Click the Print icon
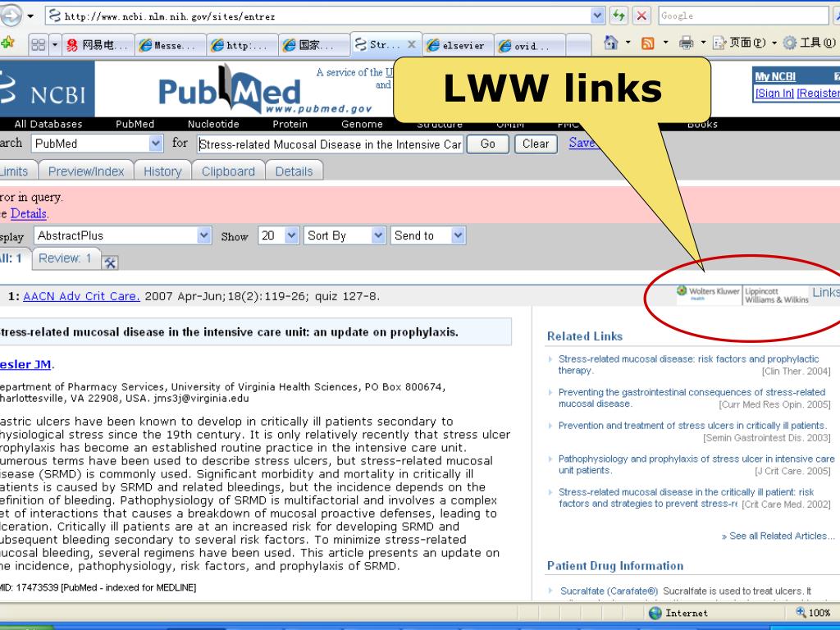This screenshot has width=840, height=630. [x=686, y=43]
